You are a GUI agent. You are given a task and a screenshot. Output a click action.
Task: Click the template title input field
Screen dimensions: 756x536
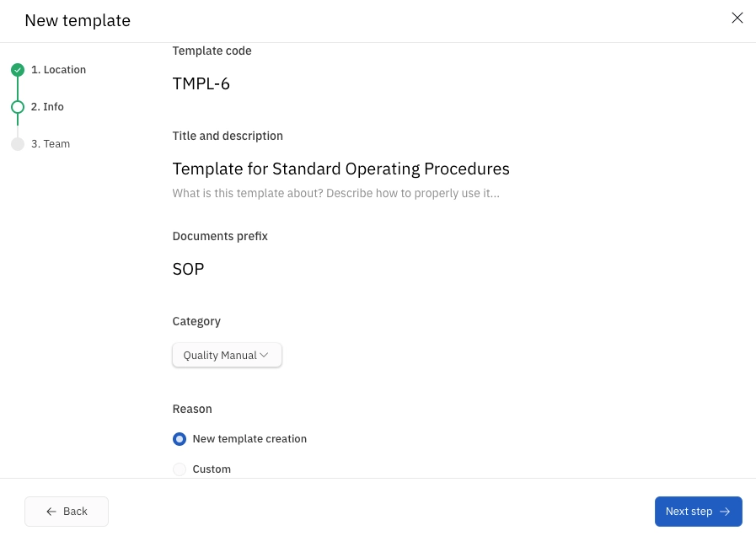point(340,169)
